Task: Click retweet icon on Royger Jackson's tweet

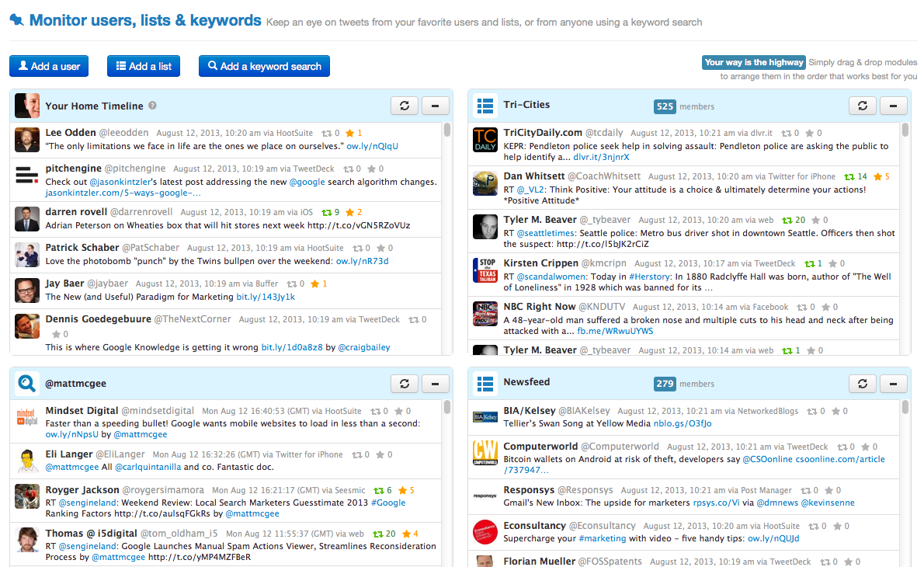Action: tap(378, 490)
